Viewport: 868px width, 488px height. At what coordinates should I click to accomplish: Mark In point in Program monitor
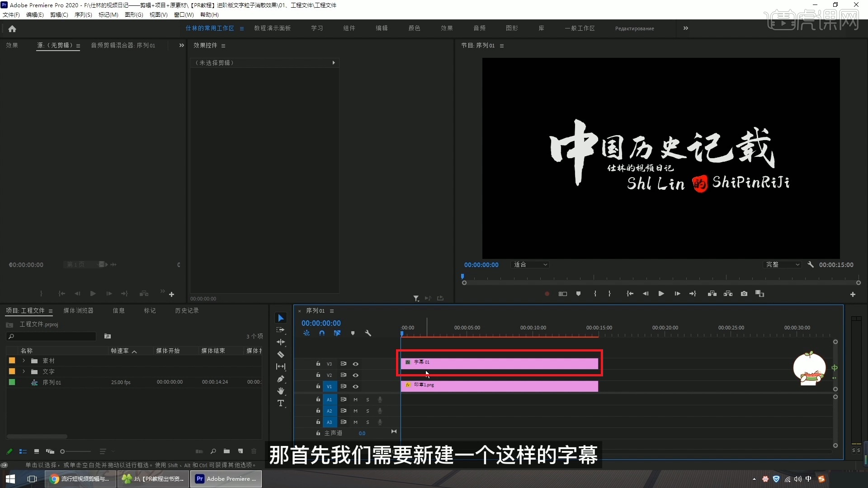tap(595, 294)
